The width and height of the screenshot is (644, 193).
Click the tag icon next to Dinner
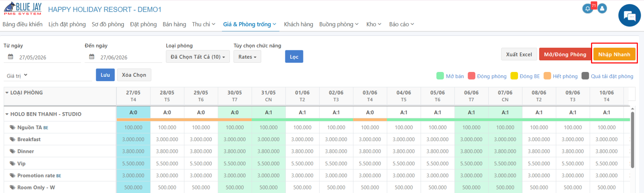pyautogui.click(x=12, y=152)
